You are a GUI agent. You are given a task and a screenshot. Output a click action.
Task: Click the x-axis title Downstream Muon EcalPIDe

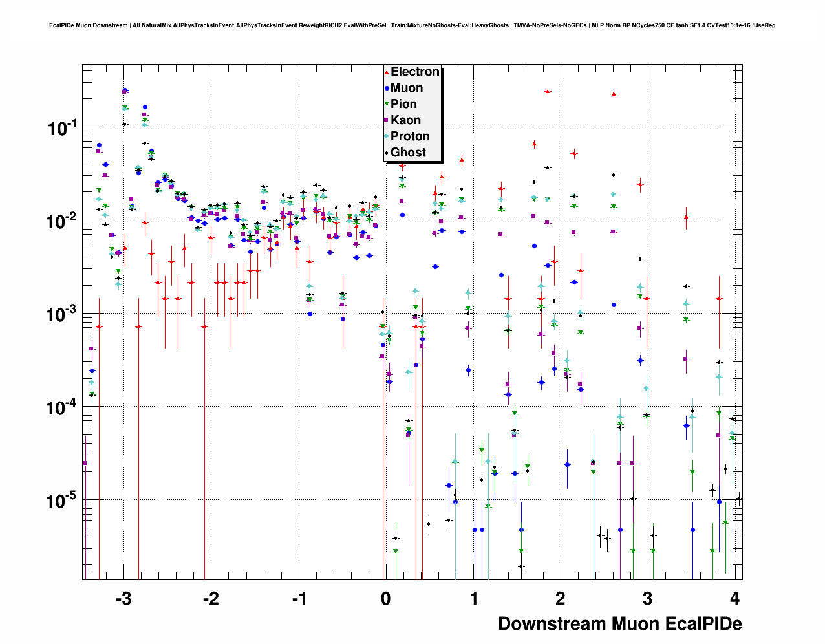pos(619,623)
